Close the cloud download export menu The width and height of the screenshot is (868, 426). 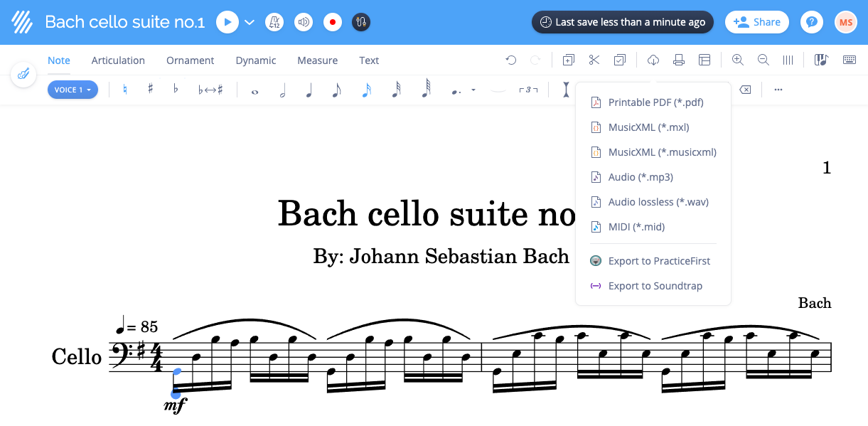point(653,60)
